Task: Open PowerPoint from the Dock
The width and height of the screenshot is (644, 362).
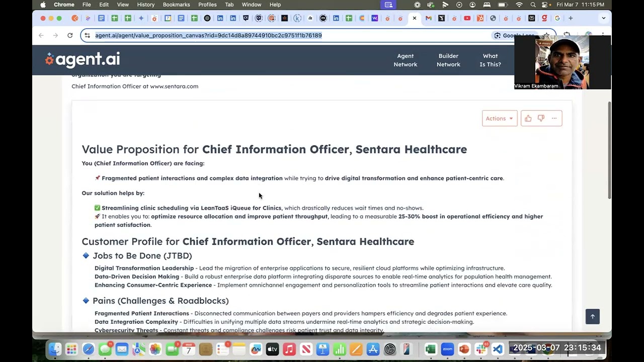Action: click(464, 349)
